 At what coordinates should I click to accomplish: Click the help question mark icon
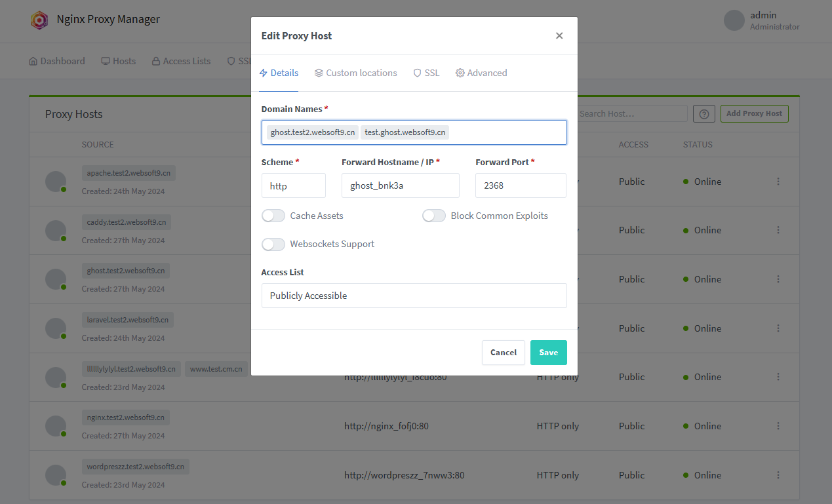pos(703,113)
